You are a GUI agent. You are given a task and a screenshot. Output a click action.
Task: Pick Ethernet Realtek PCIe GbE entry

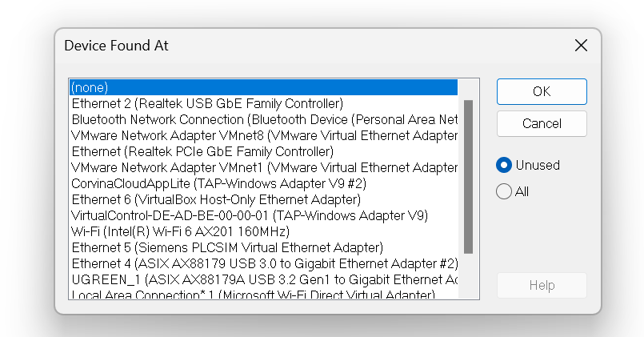263,151
